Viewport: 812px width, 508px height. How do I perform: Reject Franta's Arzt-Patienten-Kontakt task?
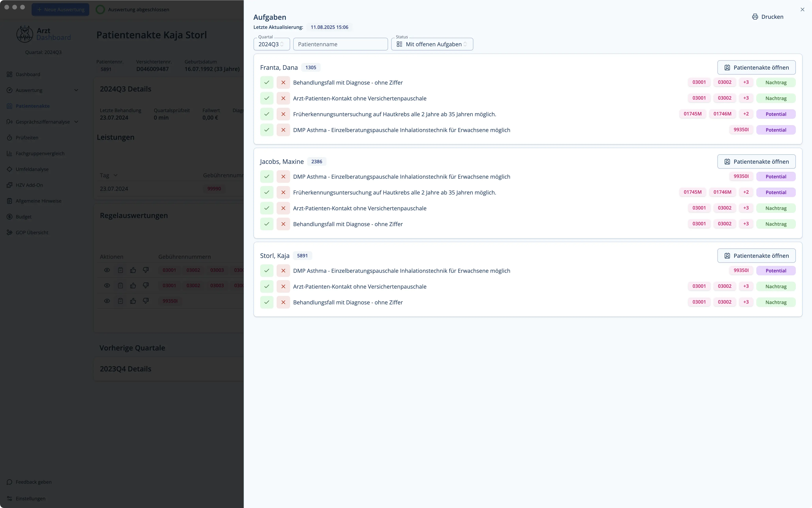click(283, 98)
